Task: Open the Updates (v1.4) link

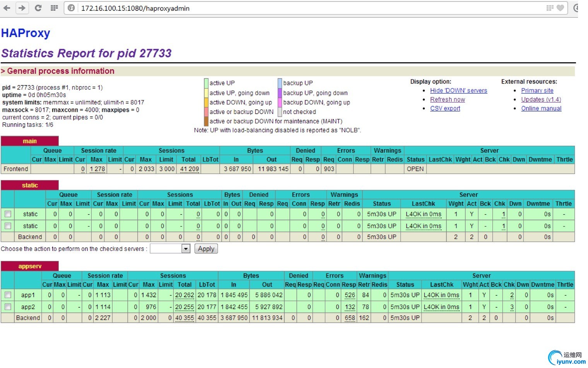Action: tap(541, 99)
